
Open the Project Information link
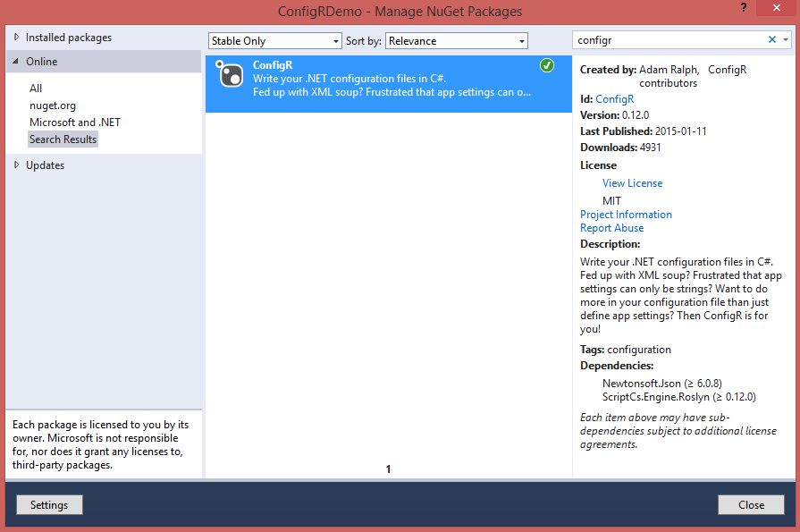pos(626,215)
